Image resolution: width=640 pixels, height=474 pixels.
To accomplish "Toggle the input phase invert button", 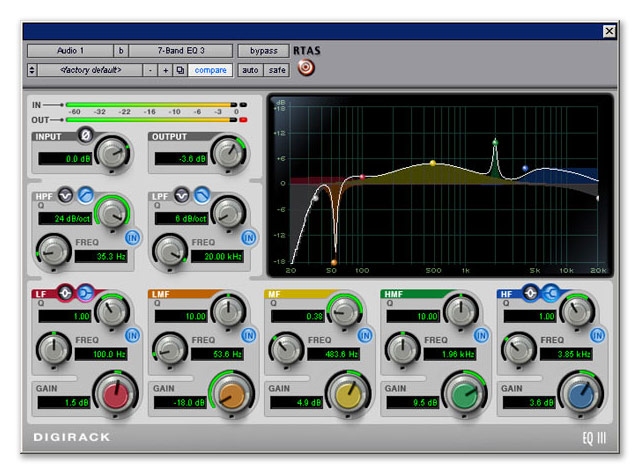I will 86,135.
